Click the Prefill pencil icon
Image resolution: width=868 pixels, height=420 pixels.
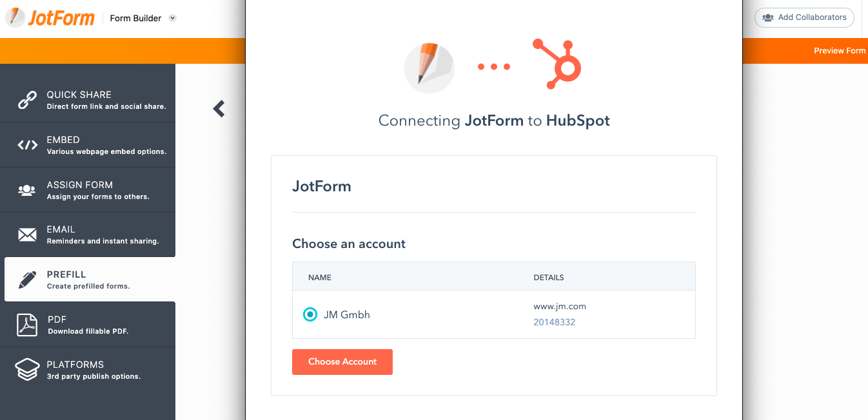pos(27,280)
